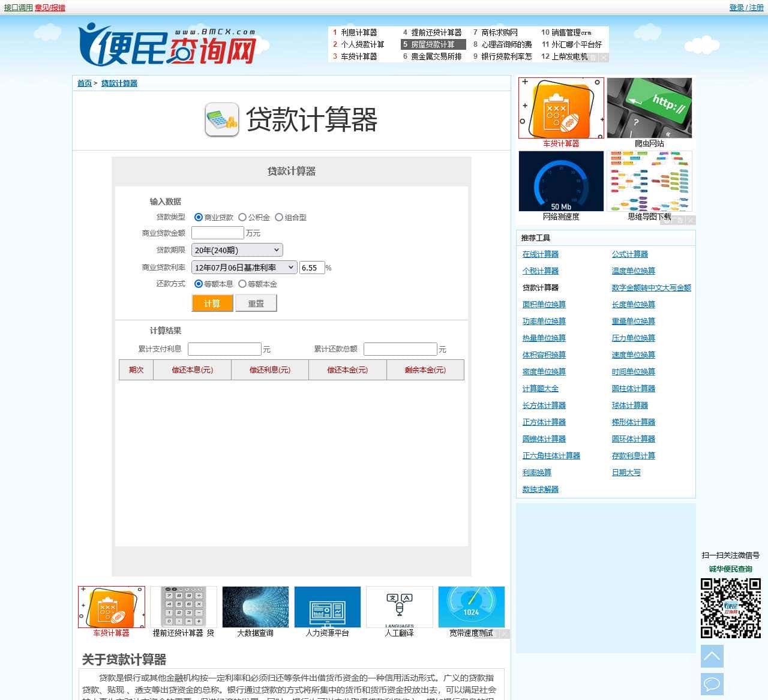The width and height of the screenshot is (768, 700).
Task: Open 压力单位换算 in recommended tools
Action: [634, 338]
